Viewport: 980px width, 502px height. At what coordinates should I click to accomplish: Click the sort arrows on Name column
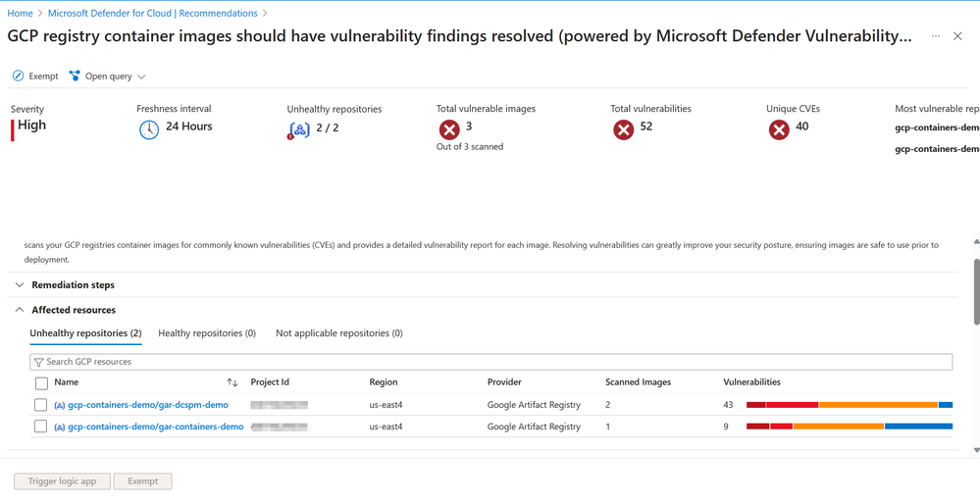pos(232,382)
